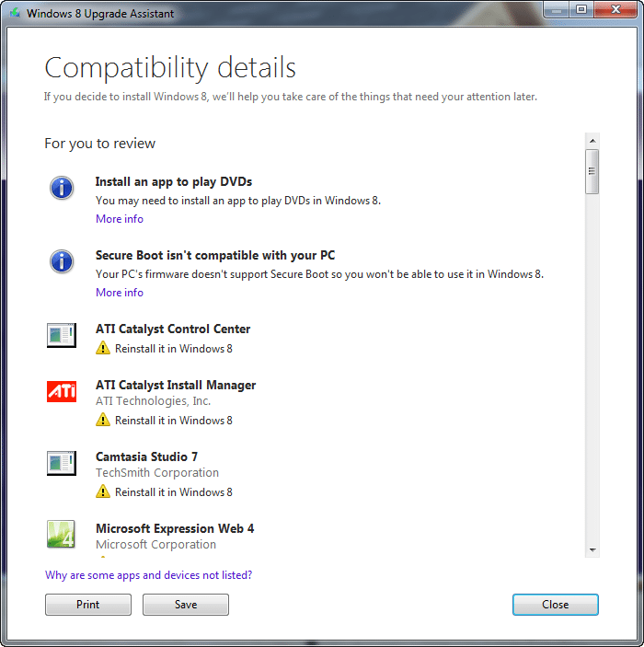Image resolution: width=644 pixels, height=647 pixels.
Task: Click the scrollbar up arrow
Action: (x=592, y=141)
